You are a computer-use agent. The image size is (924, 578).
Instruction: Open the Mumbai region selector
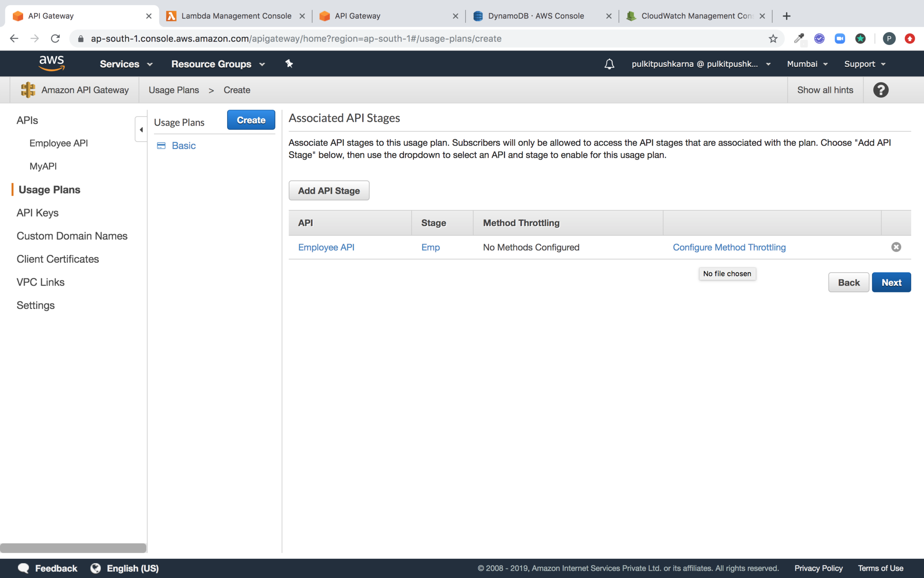pyautogui.click(x=807, y=64)
